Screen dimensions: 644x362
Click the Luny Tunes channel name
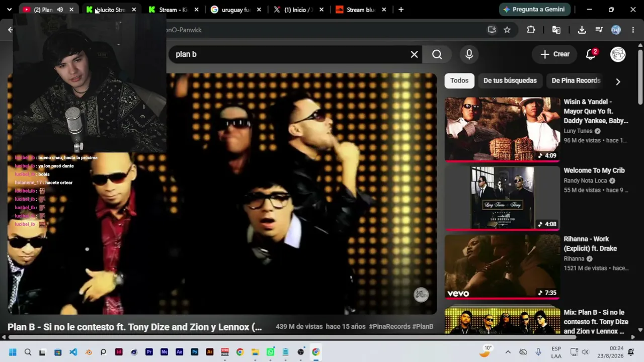pos(578,131)
